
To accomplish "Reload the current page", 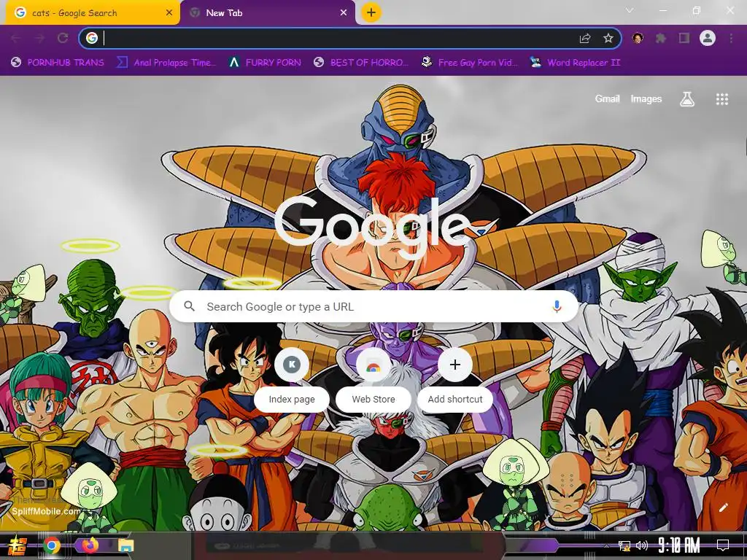I will [63, 38].
